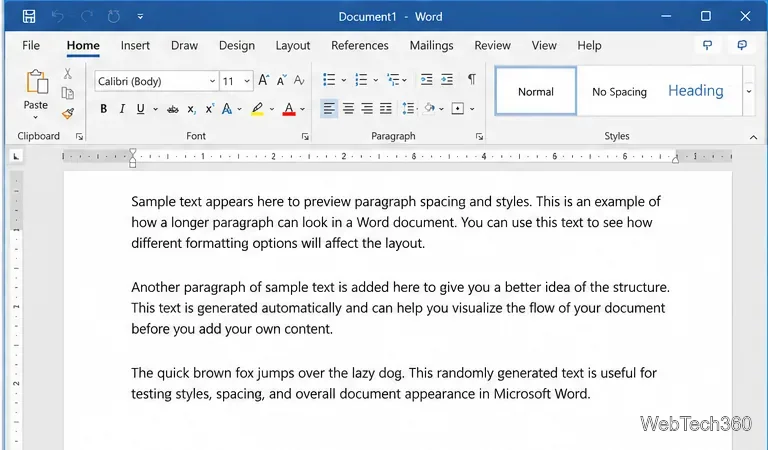
Task: Click the Undo arrow icon
Action: point(58,16)
